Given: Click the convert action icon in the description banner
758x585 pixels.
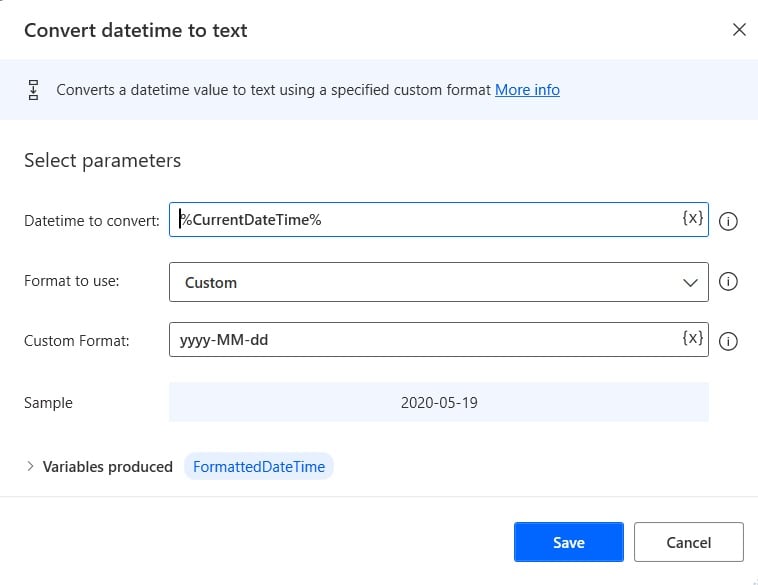Looking at the screenshot, I should click(33, 90).
